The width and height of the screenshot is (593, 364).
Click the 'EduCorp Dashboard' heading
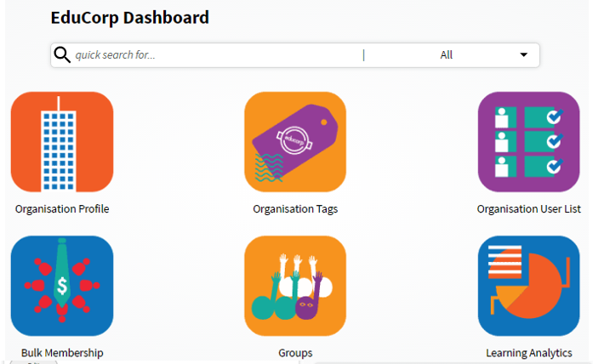[x=129, y=17]
